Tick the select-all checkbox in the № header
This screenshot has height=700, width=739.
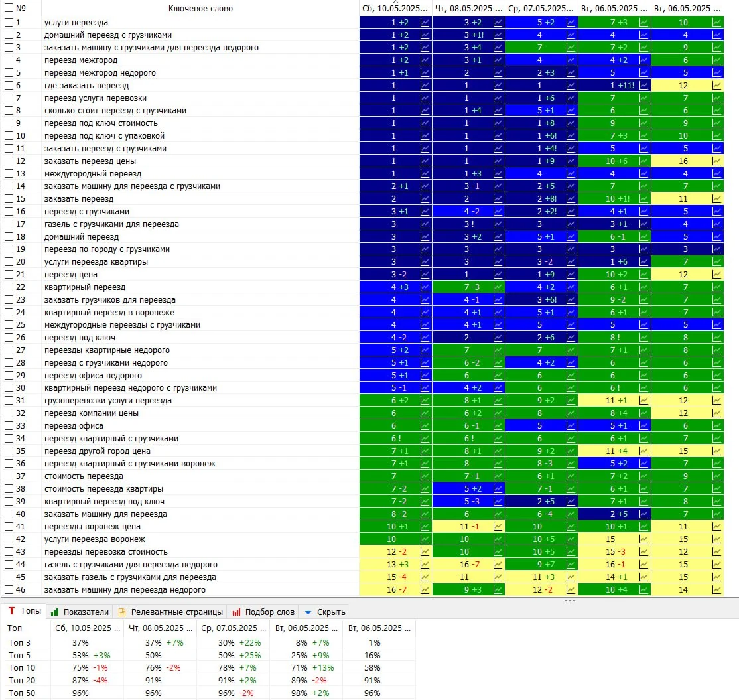coord(9,8)
